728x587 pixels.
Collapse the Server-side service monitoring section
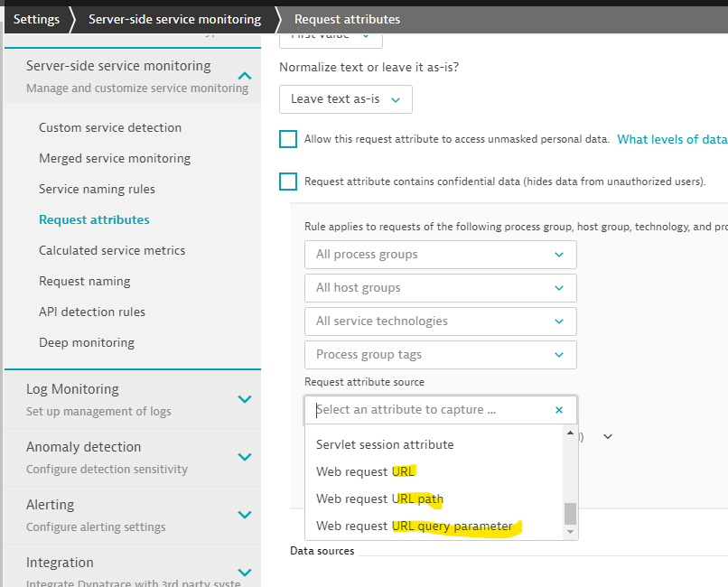tap(244, 77)
